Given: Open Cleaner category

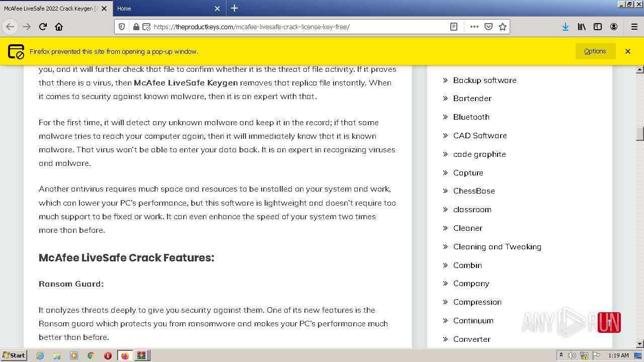Looking at the screenshot, I should (467, 228).
